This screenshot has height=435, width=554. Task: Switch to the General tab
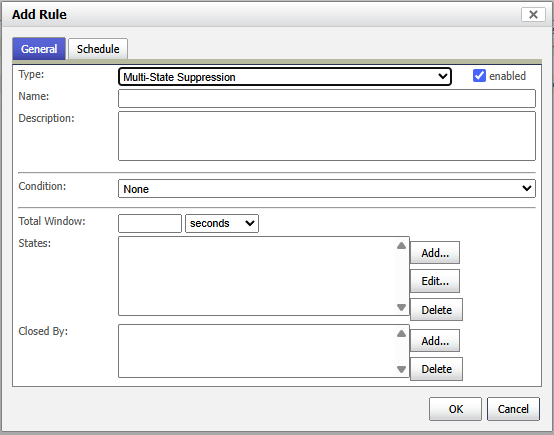click(x=39, y=49)
